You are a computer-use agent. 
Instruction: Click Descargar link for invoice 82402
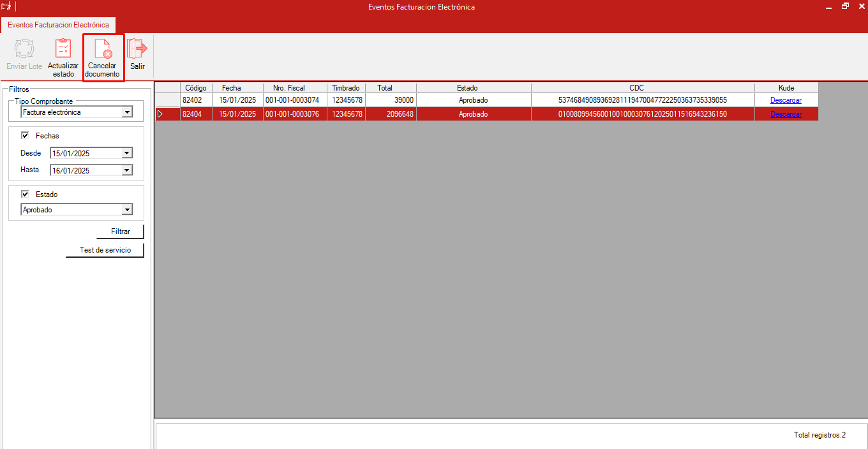786,100
